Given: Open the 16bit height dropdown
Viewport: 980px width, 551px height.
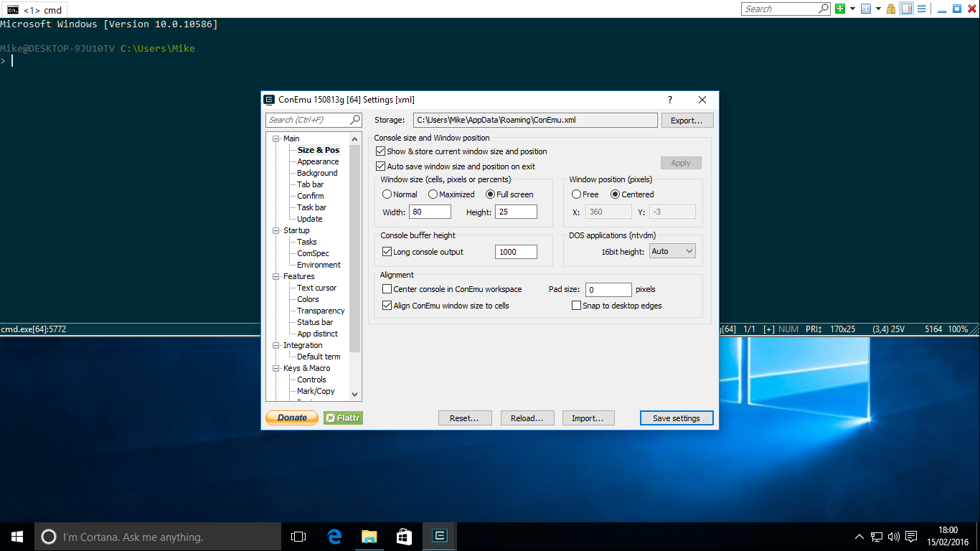Looking at the screenshot, I should pos(672,251).
